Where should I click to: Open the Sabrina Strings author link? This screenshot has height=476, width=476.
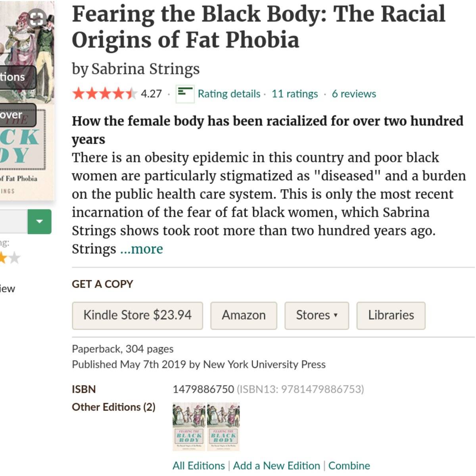point(145,69)
